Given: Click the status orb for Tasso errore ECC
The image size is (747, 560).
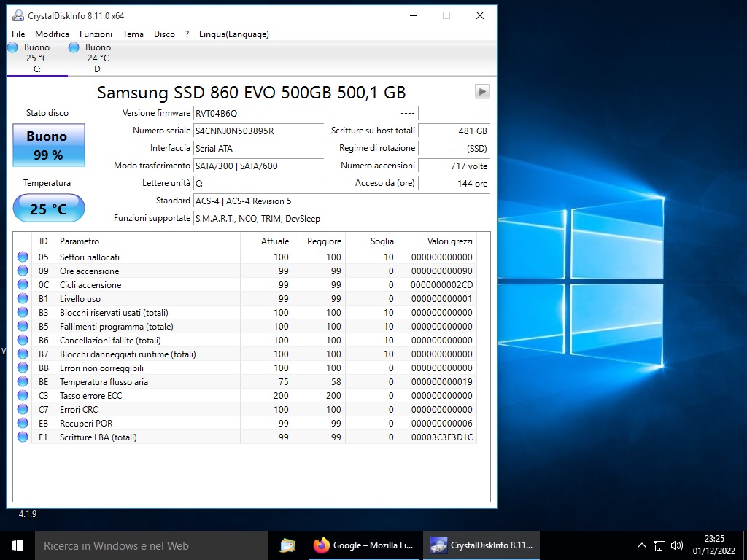Looking at the screenshot, I should (23, 394).
